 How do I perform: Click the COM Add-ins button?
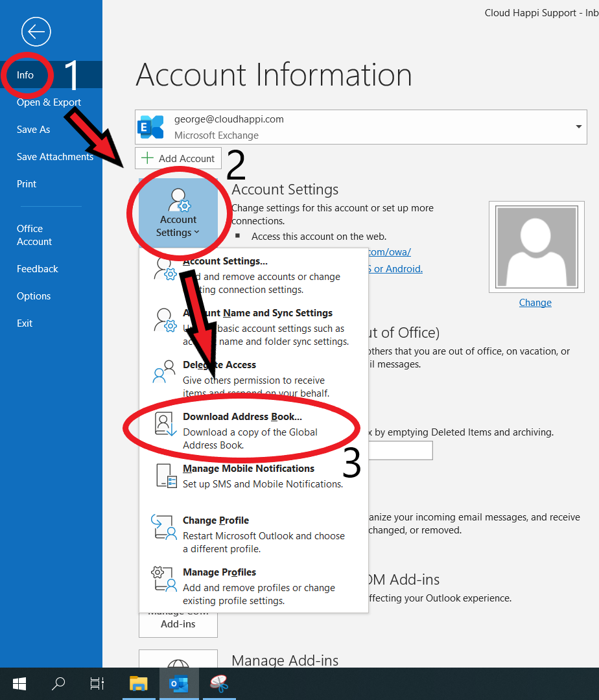(x=178, y=624)
